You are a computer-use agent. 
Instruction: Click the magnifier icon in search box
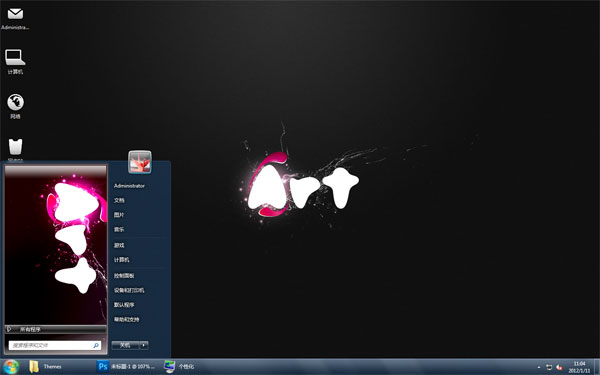(96, 345)
